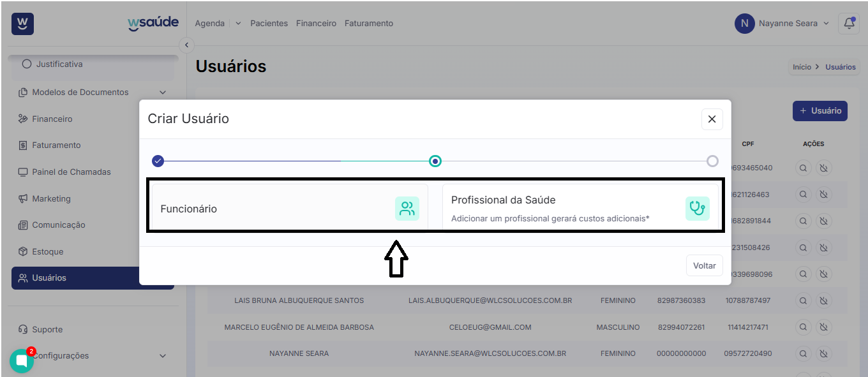This screenshot has width=868, height=377.
Task: Open the notifications bell
Action: tap(849, 24)
